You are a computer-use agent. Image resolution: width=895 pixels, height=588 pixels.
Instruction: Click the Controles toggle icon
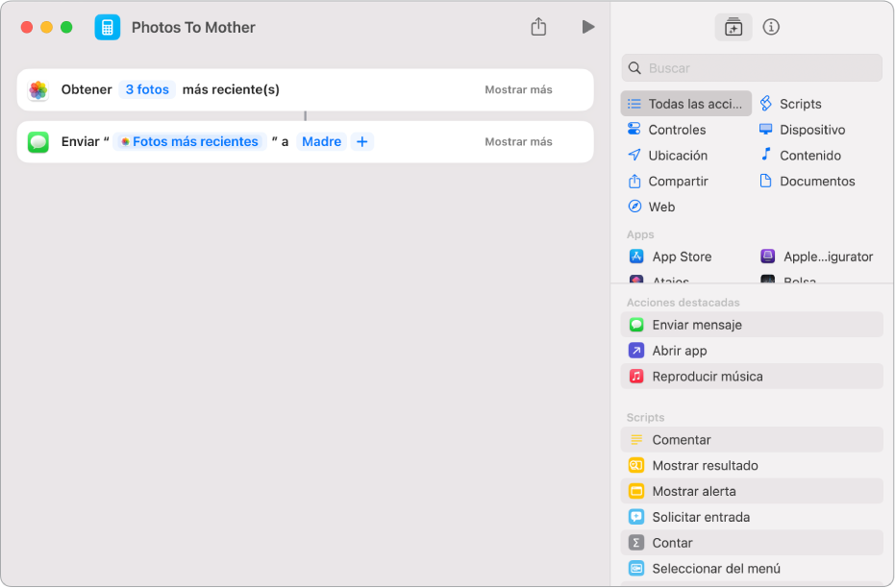click(x=634, y=130)
